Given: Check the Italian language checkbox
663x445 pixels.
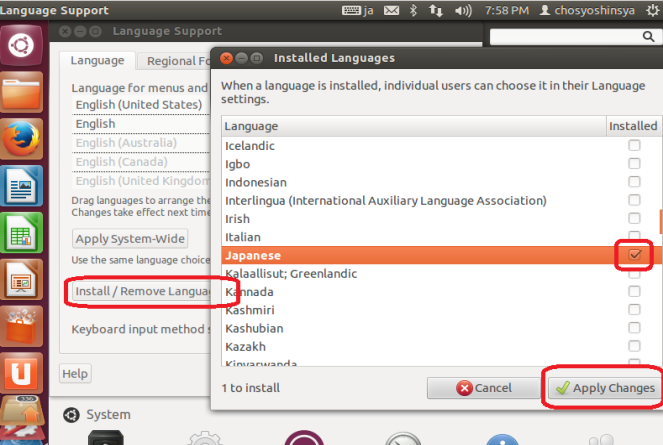Looking at the screenshot, I should click(634, 237).
